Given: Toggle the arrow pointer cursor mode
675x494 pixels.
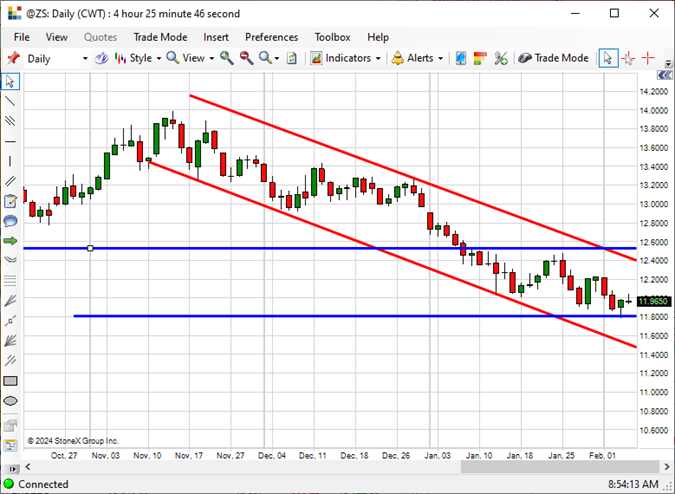Looking at the screenshot, I should [x=608, y=58].
